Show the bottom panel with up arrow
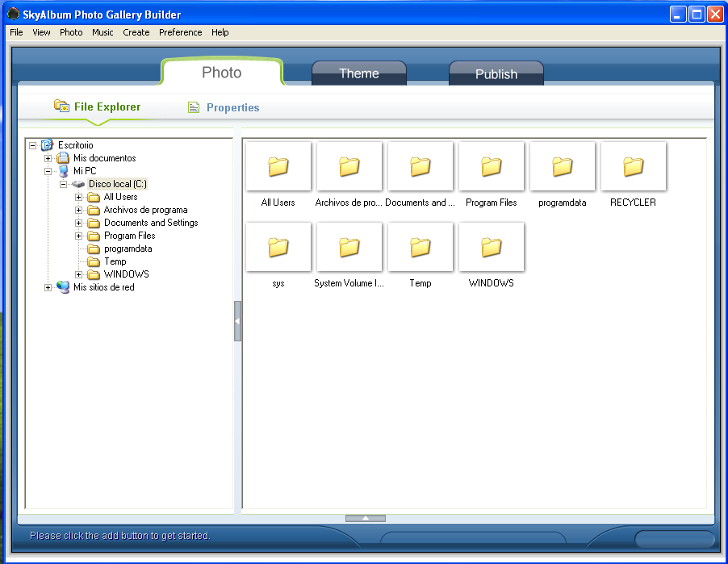Image resolution: width=728 pixels, height=564 pixels. [x=366, y=518]
